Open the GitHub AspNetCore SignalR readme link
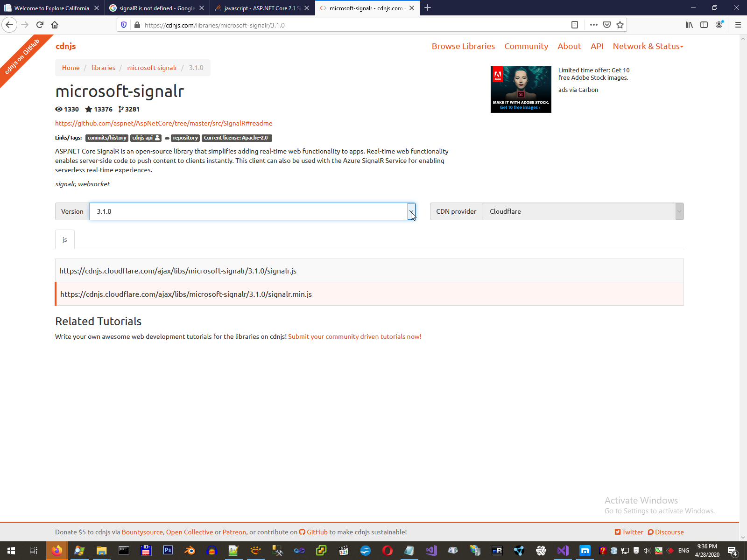The image size is (747, 560). tap(164, 123)
